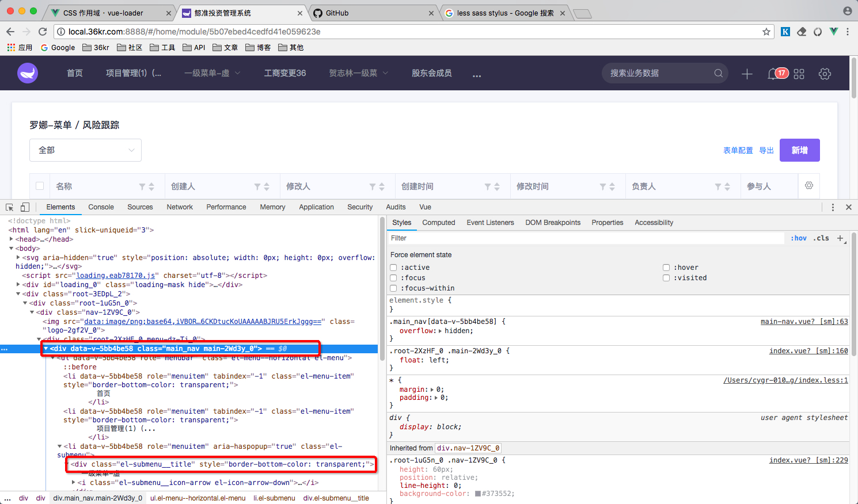
Task: Check the :active force state box
Action: [x=393, y=268]
